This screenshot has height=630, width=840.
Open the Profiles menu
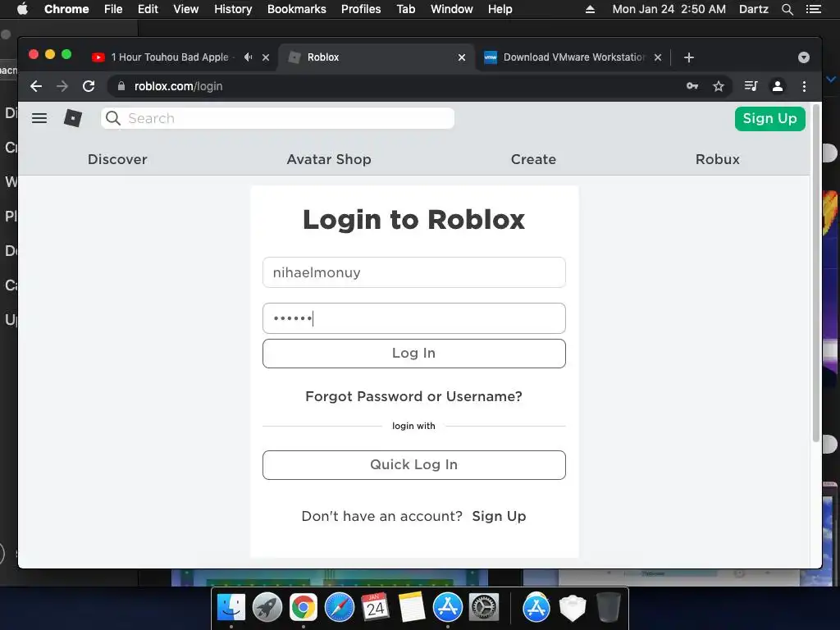[361, 9]
